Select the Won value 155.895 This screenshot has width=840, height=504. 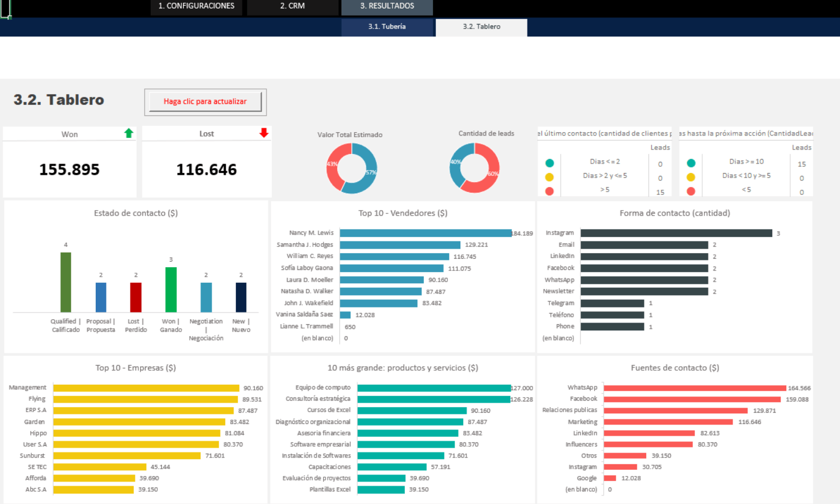69,170
